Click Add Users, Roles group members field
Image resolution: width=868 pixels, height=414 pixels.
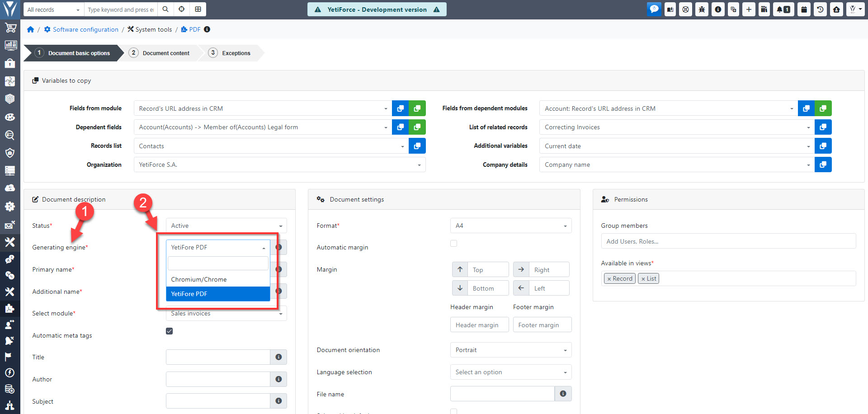[728, 241]
